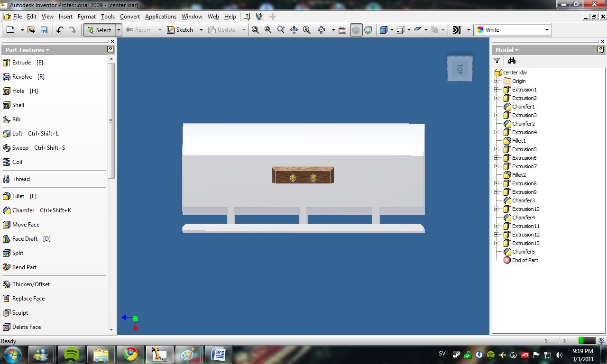Click the Sketch button
This screenshot has width=607, height=364.
click(x=180, y=30)
